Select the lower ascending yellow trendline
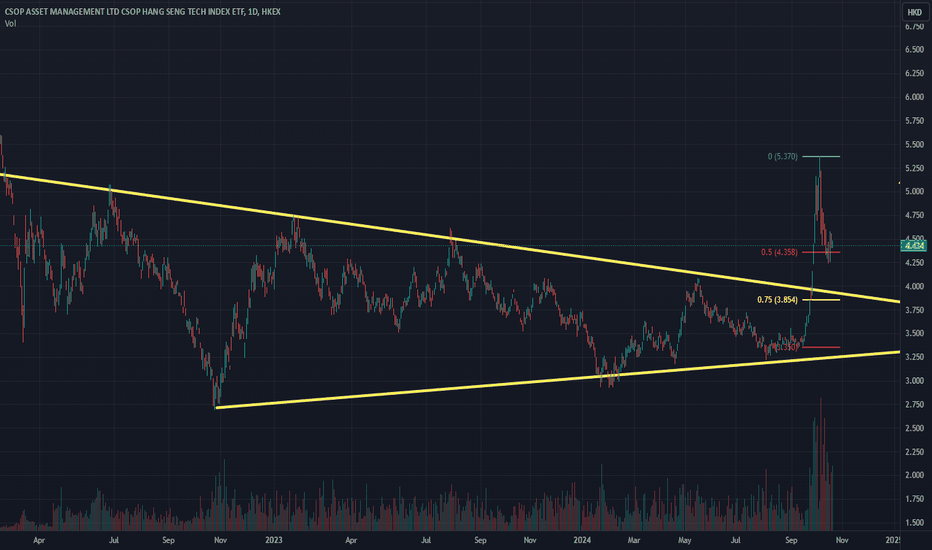Screen dimensions: 932x550 click(558, 380)
